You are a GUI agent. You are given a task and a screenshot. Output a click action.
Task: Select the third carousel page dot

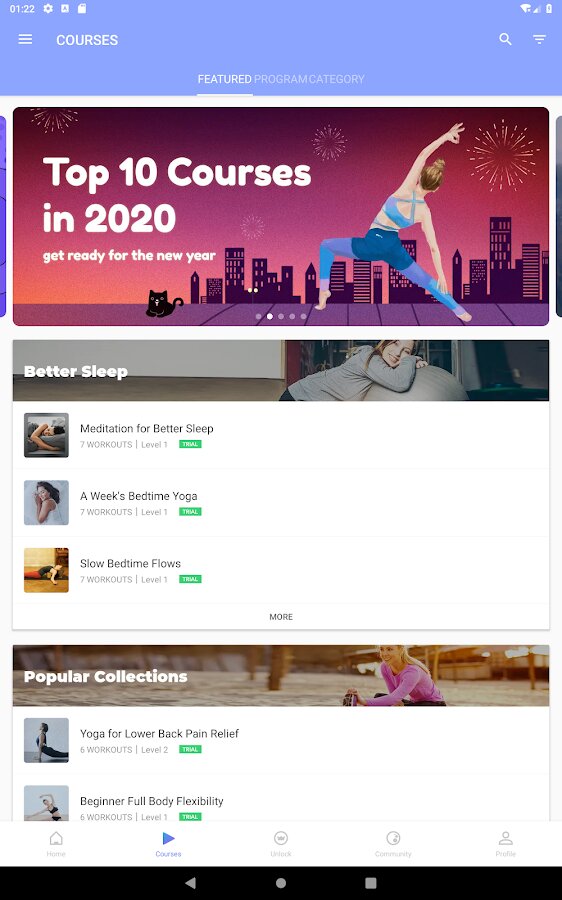pyautogui.click(x=281, y=316)
